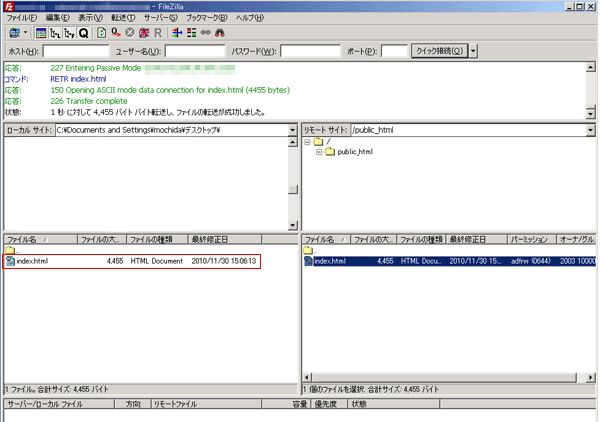
Task: Sort remote list by パーミッション column
Action: pos(531,240)
